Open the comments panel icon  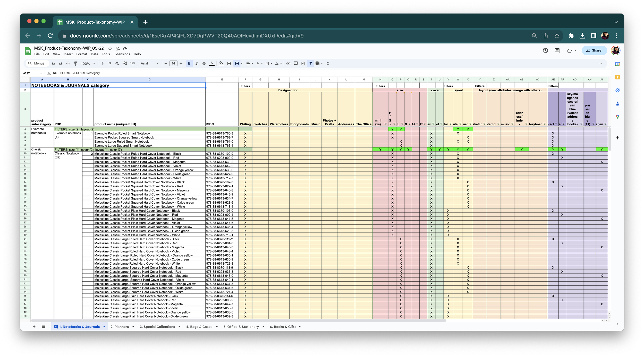pyautogui.click(x=557, y=50)
